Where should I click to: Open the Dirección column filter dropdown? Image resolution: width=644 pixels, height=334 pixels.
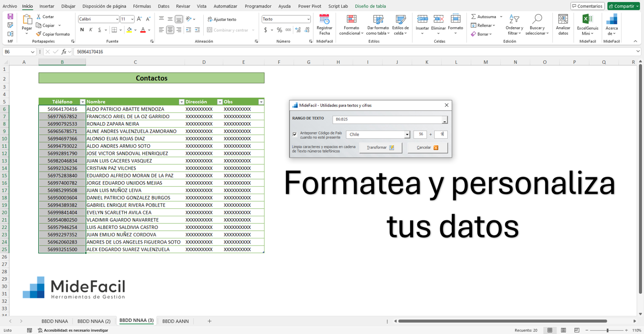[x=219, y=102]
